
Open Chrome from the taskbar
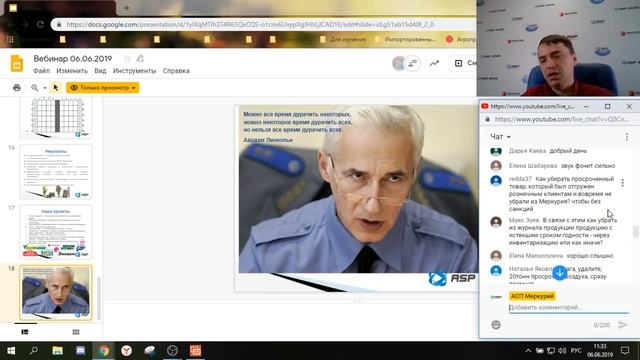coord(104,351)
